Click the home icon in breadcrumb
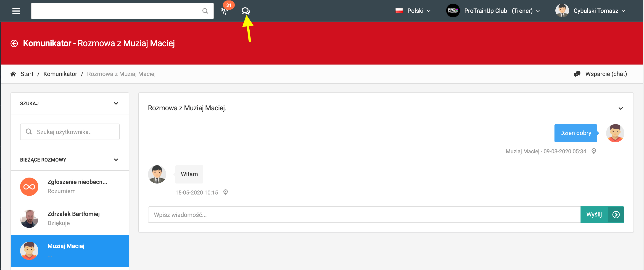Screen dimensions: 644x270 click(x=13, y=74)
